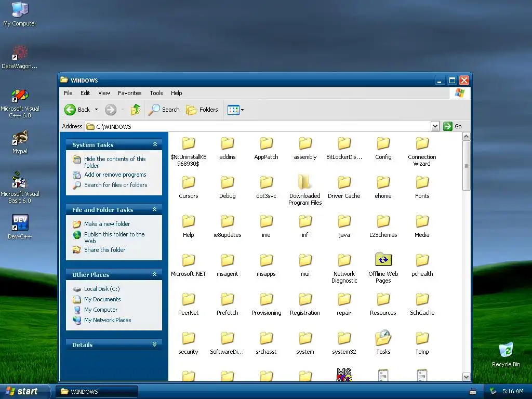Viewport: 532px width, 399px height.
Task: Select the addins folder
Action: coord(228,148)
